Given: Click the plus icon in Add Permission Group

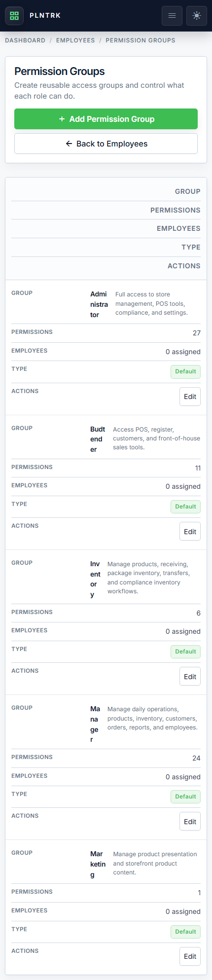Looking at the screenshot, I should (x=62, y=119).
